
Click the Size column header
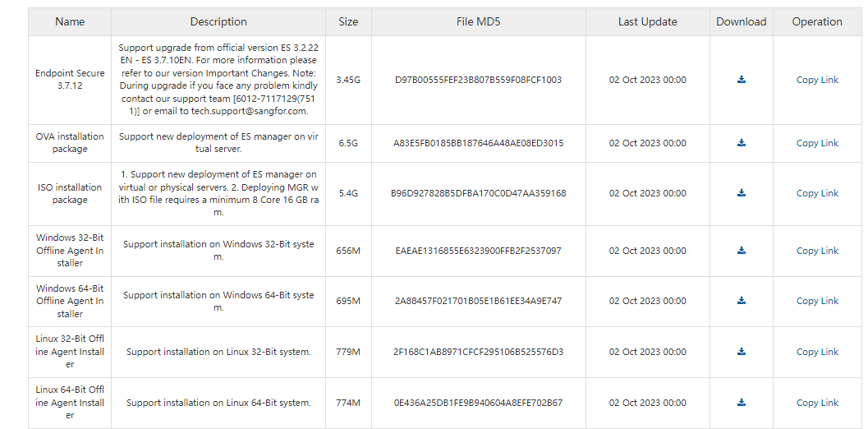point(348,22)
